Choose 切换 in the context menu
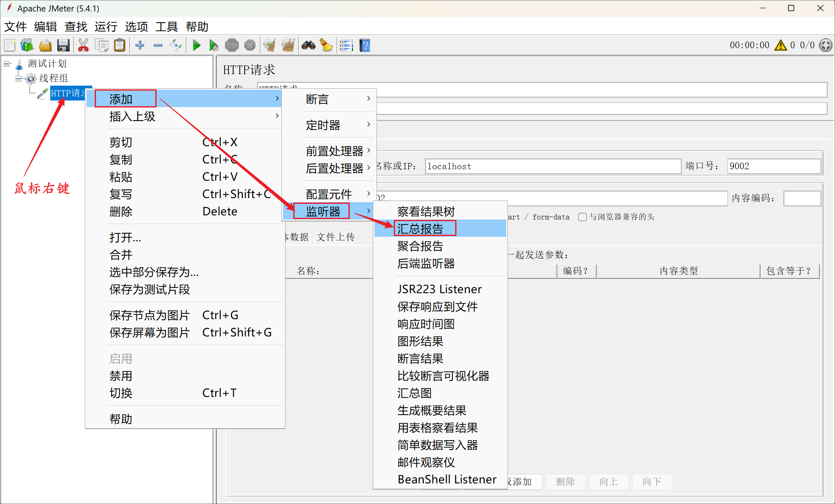The width and height of the screenshot is (835, 504). coord(185,393)
